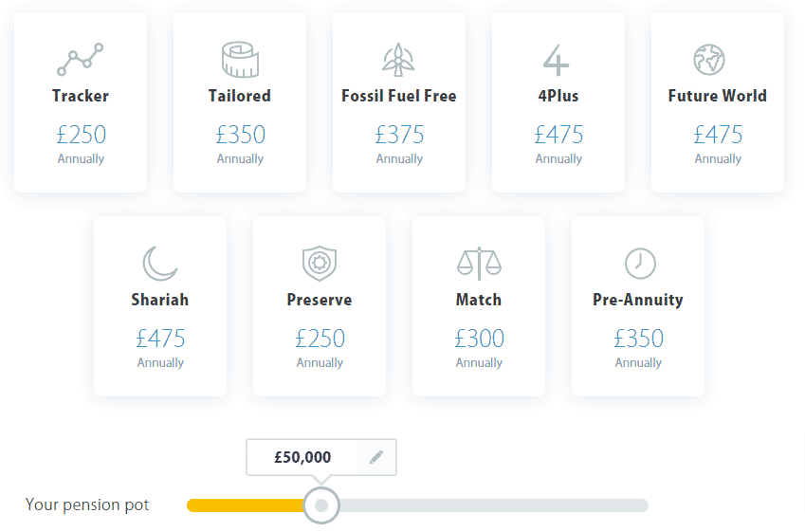Select the Fossil Fuel Free plan name

click(399, 96)
